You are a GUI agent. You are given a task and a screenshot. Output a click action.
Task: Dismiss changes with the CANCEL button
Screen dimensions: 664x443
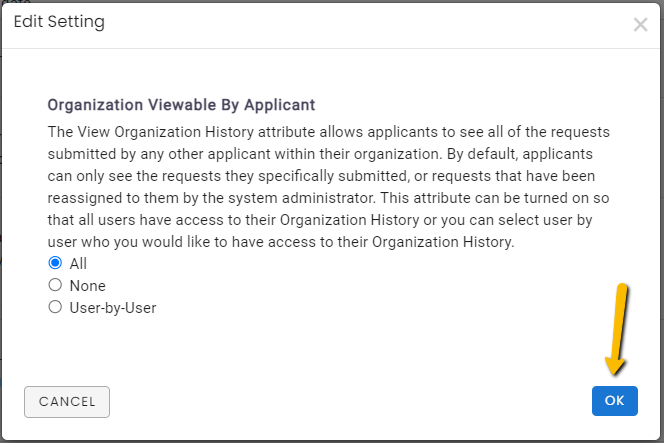[67, 401]
